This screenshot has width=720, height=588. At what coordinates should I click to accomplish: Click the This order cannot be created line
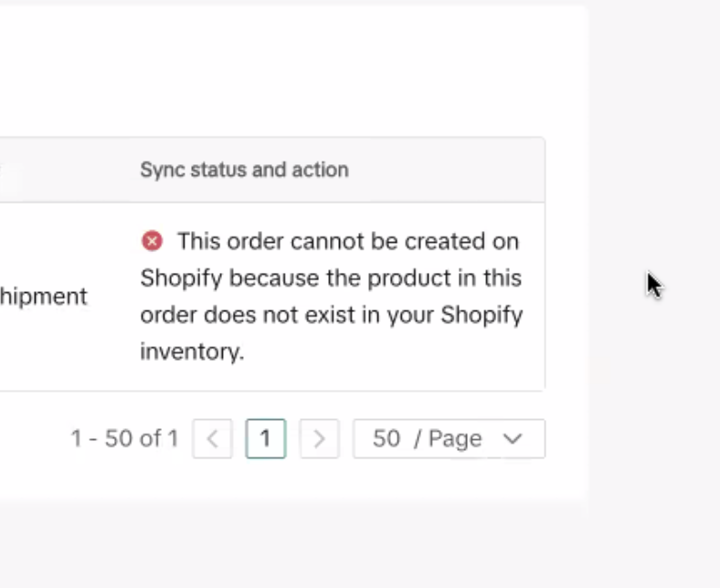[x=347, y=241]
